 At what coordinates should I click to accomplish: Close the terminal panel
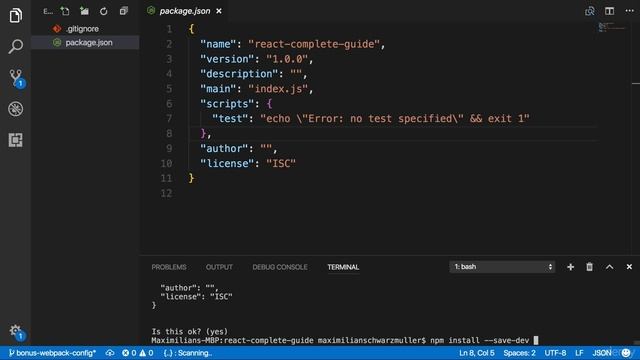(629, 267)
